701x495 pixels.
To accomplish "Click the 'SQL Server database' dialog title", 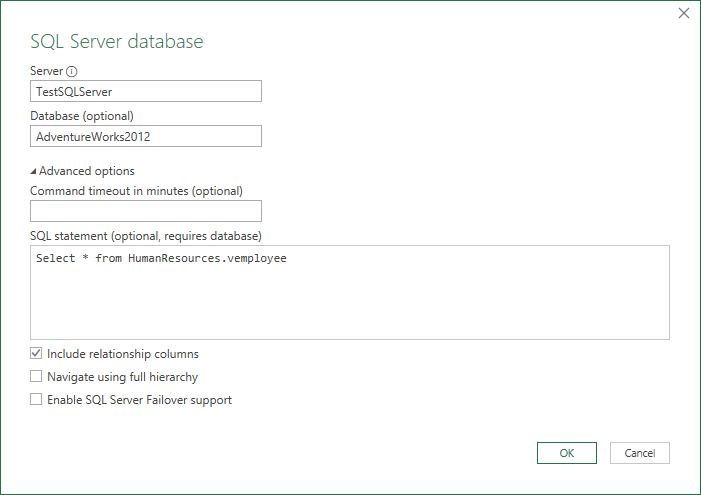I will point(117,42).
